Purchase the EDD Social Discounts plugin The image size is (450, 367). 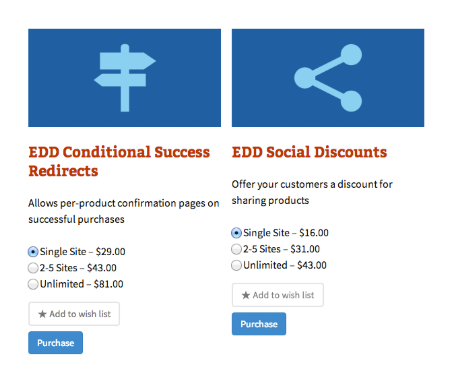[x=259, y=324]
